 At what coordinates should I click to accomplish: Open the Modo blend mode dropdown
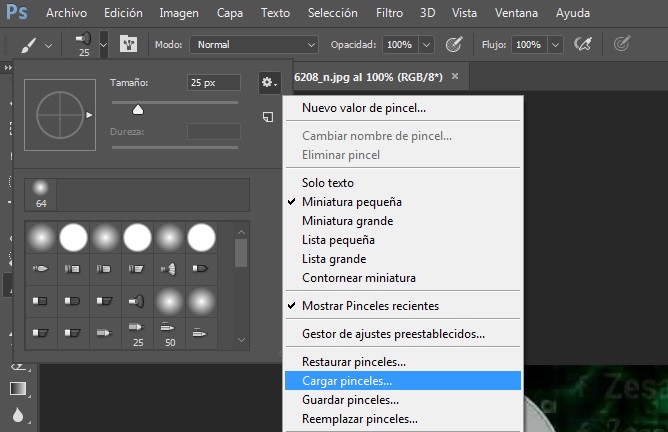click(x=255, y=45)
